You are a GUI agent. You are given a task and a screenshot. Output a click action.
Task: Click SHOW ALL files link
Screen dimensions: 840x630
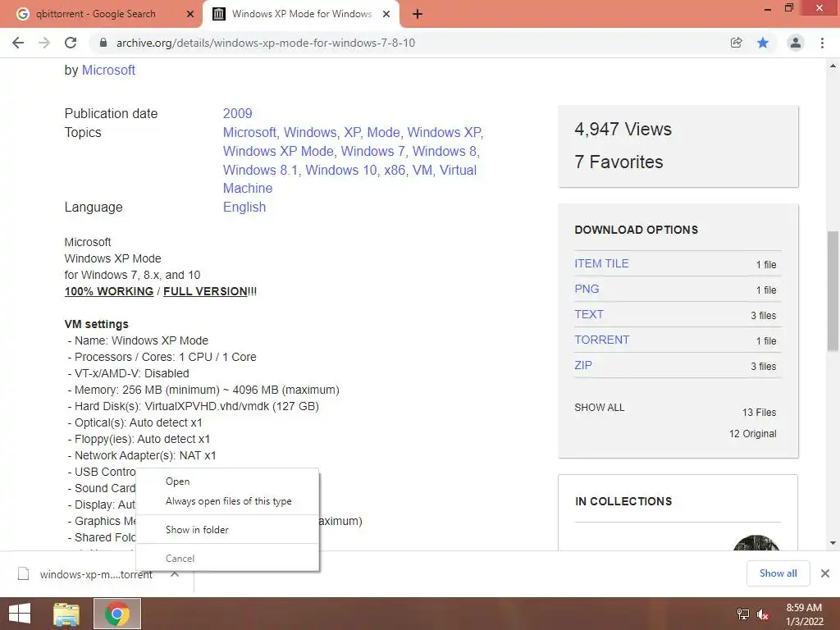[x=599, y=408]
